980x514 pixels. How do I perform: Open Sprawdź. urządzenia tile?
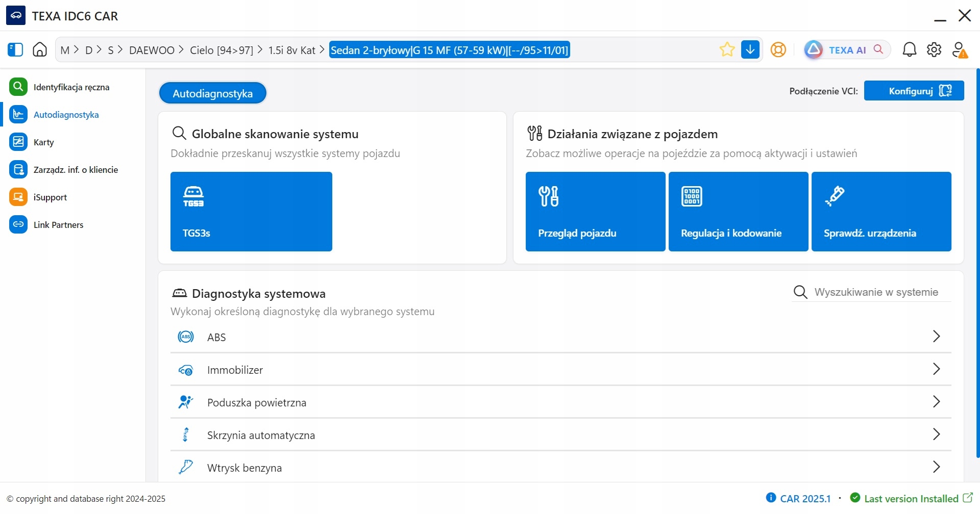click(x=881, y=212)
